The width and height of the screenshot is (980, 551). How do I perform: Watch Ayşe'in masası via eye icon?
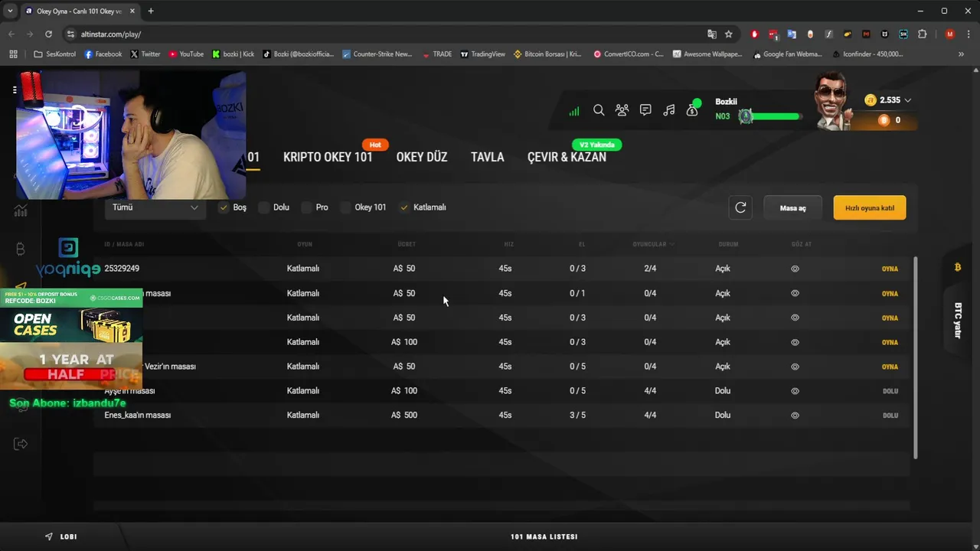[795, 391]
